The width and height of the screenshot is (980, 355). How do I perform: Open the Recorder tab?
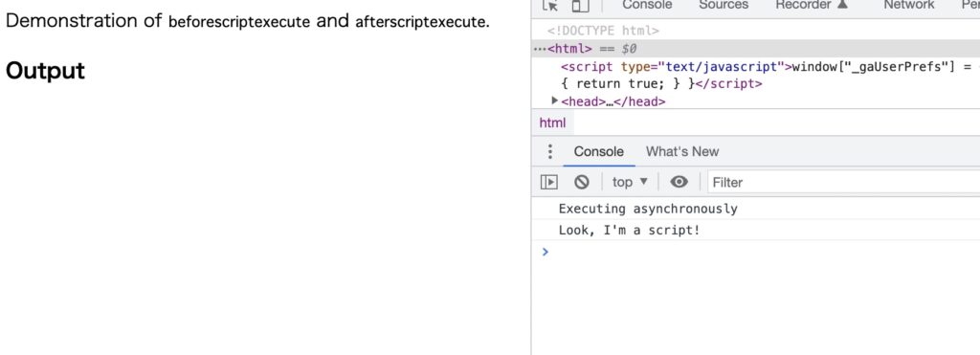point(812,5)
